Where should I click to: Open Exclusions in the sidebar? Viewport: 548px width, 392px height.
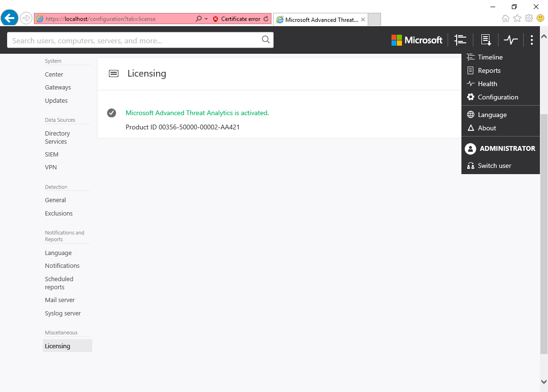[59, 214]
